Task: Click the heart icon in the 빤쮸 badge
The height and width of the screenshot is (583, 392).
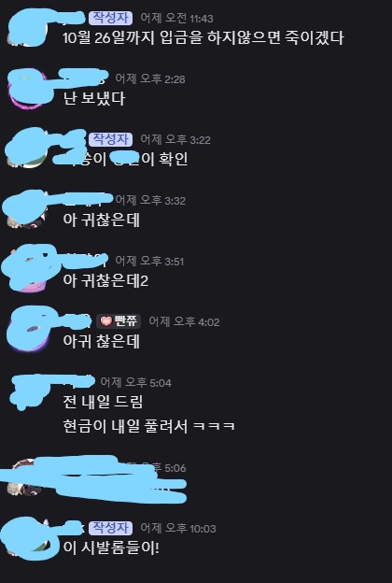Action: point(106,321)
